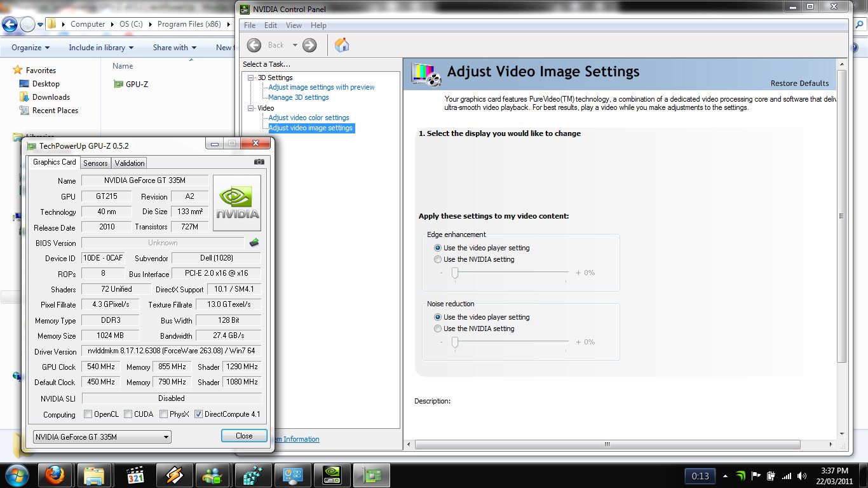Click the GPU-Z Close button
Screen dimensions: 868x488
(244, 436)
